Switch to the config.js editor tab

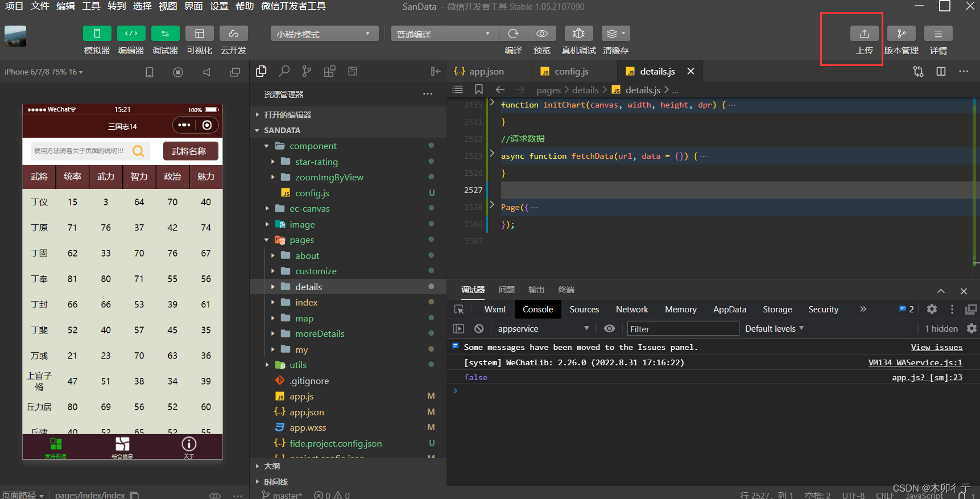click(572, 71)
